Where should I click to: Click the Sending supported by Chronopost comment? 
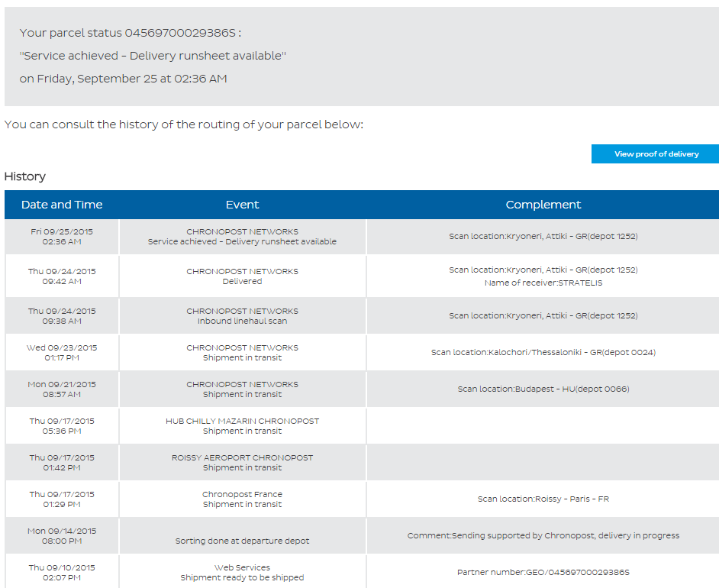pyautogui.click(x=543, y=535)
